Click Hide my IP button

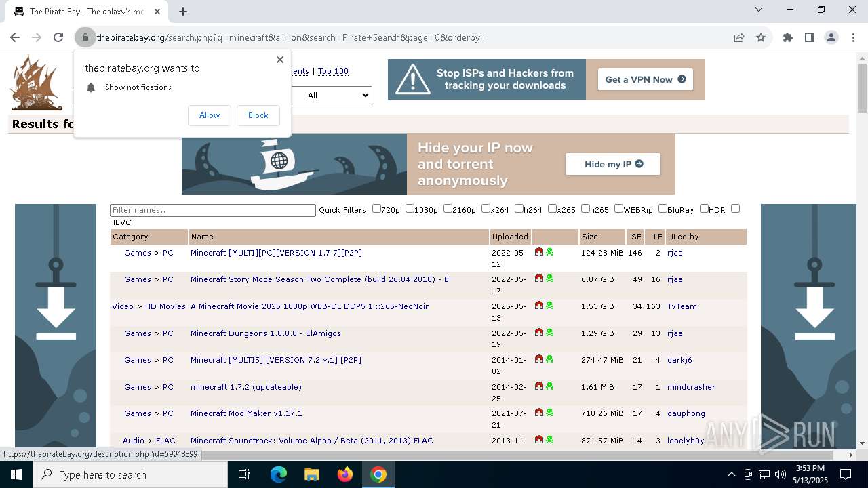pyautogui.click(x=613, y=164)
